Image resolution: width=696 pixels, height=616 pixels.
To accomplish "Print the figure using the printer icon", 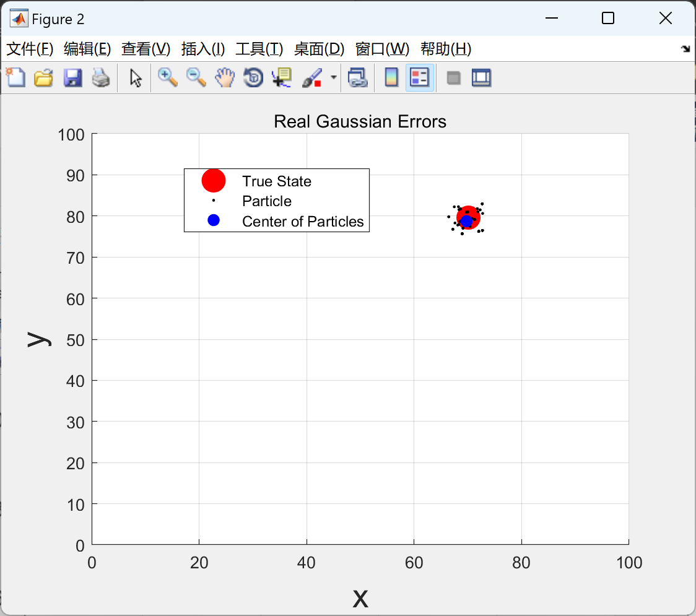I will [x=101, y=77].
